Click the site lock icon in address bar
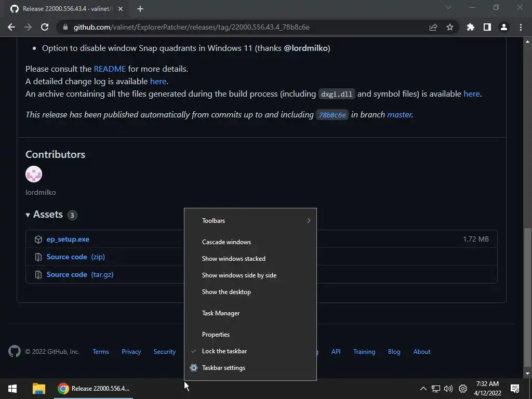Image resolution: width=532 pixels, height=399 pixels. pos(65,27)
